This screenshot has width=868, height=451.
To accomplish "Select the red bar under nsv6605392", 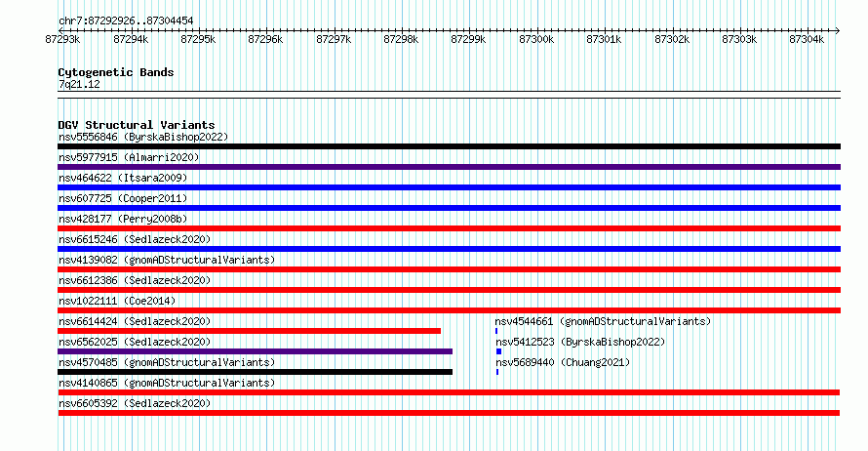I will pyautogui.click(x=449, y=413).
